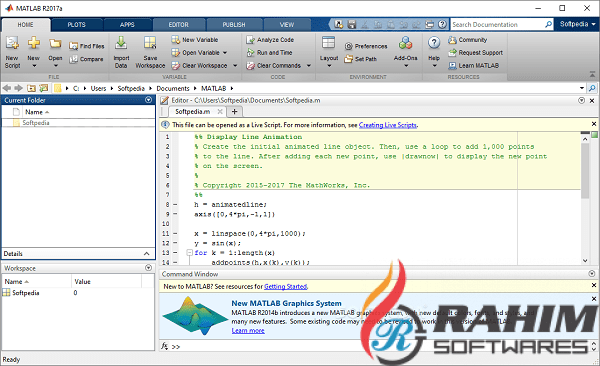Viewport: 600px width, 366px height.
Task: Click editor scrollbar down arrow
Action: (585, 261)
